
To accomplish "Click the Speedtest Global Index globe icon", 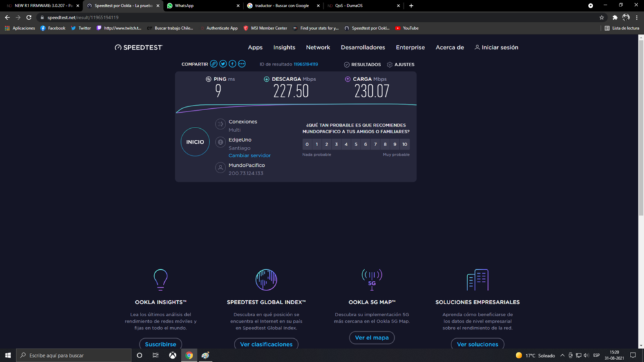I will tap(266, 280).
